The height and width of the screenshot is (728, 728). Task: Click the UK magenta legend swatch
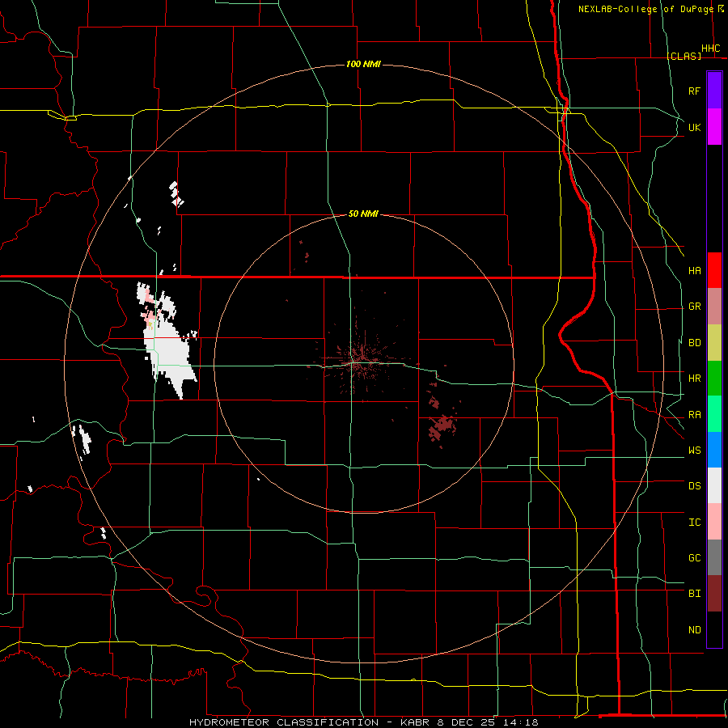tap(714, 127)
